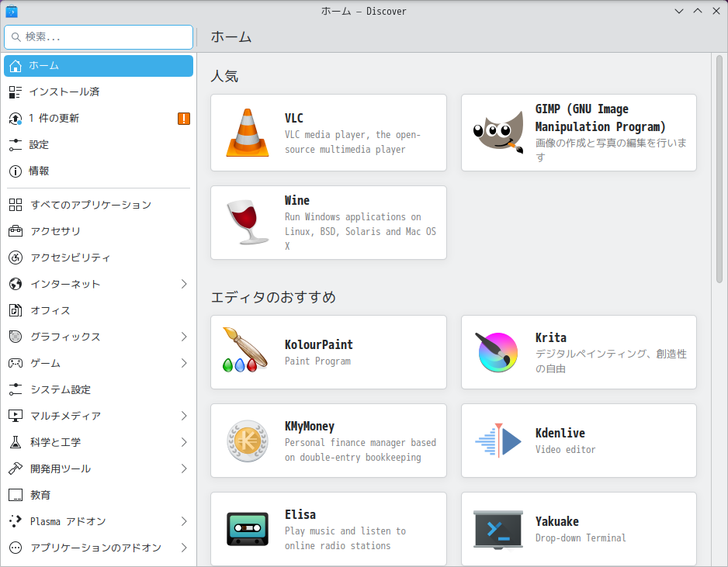Click the GIMP mascot icon

pyautogui.click(x=497, y=133)
